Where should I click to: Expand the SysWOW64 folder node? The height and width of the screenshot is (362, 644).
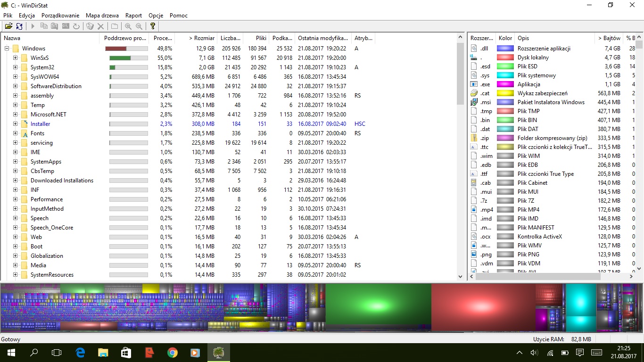coord(15,76)
